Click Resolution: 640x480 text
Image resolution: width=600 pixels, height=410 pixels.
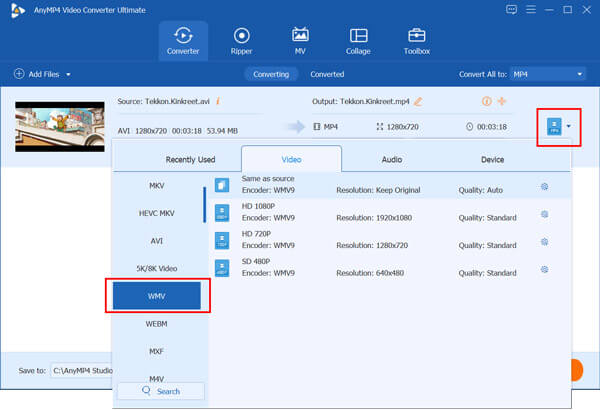click(x=370, y=273)
